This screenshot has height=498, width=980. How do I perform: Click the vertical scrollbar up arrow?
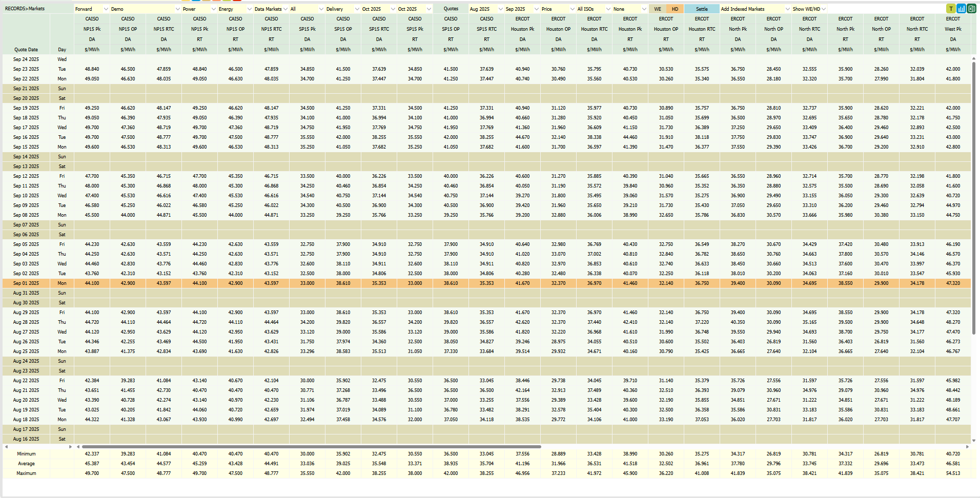click(x=973, y=58)
